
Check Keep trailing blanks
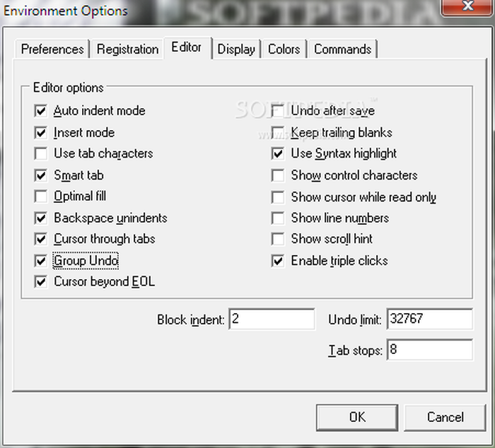point(278,133)
